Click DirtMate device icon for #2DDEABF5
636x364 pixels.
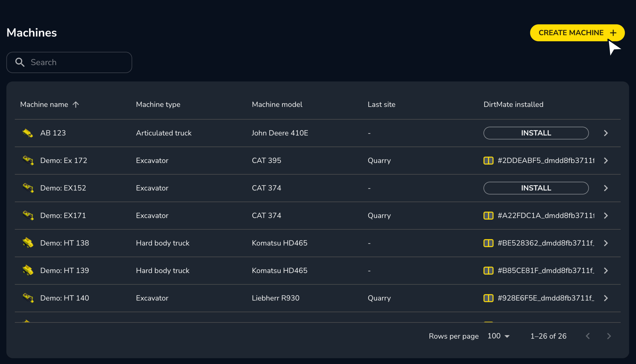[x=488, y=160]
